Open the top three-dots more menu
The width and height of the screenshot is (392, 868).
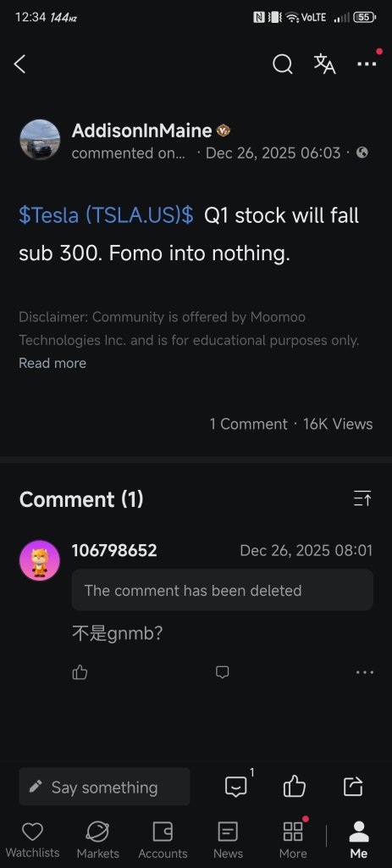367,64
